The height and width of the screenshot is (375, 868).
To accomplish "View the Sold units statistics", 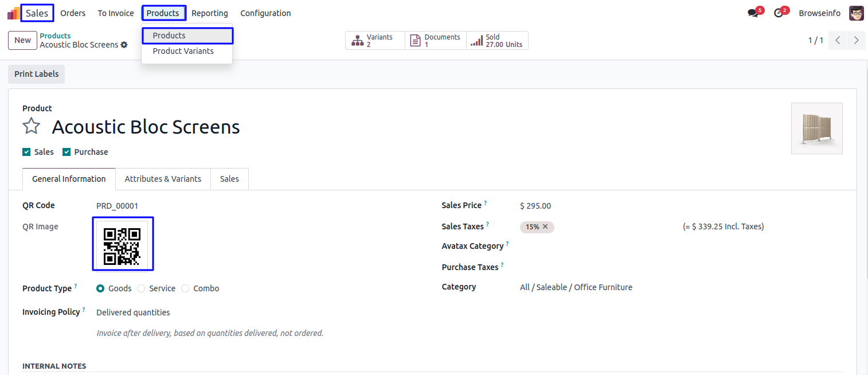I will (497, 41).
